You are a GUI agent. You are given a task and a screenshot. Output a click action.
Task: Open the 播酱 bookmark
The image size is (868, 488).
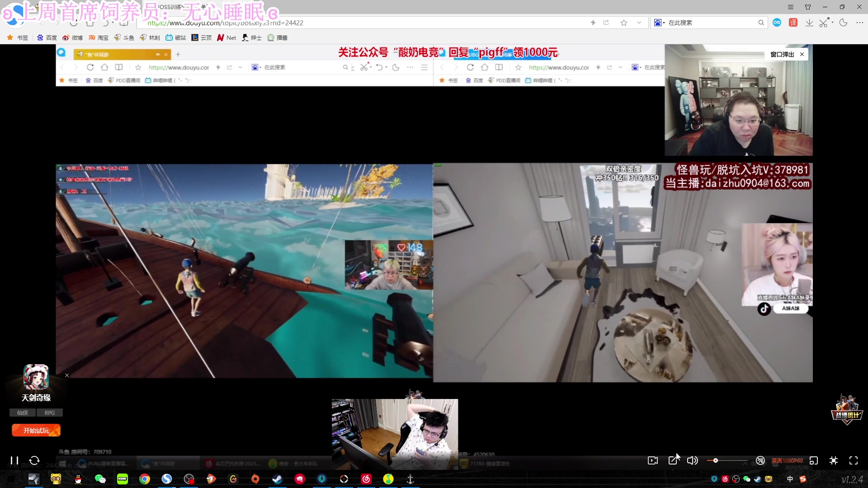[x=278, y=38]
